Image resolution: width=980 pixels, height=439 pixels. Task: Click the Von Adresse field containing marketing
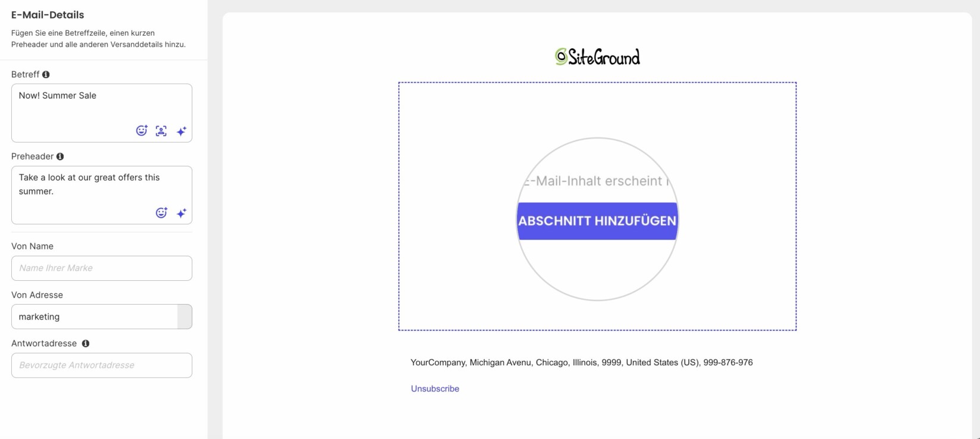tap(102, 316)
